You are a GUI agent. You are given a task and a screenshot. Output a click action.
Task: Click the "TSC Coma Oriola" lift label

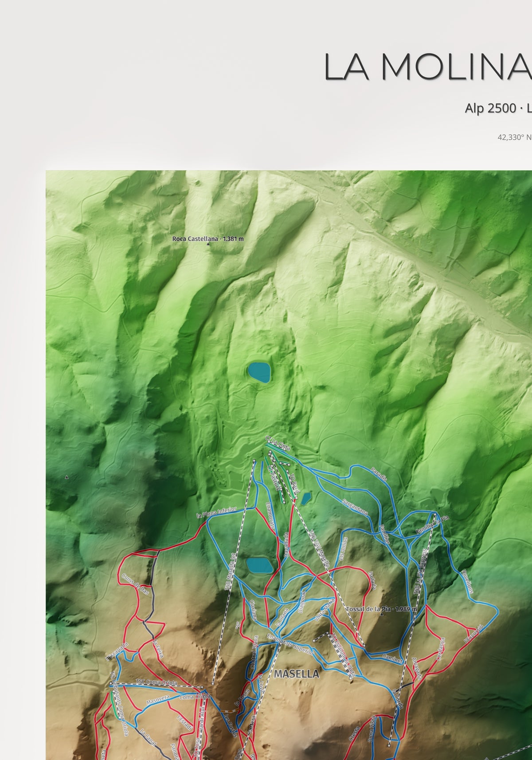pos(156,682)
